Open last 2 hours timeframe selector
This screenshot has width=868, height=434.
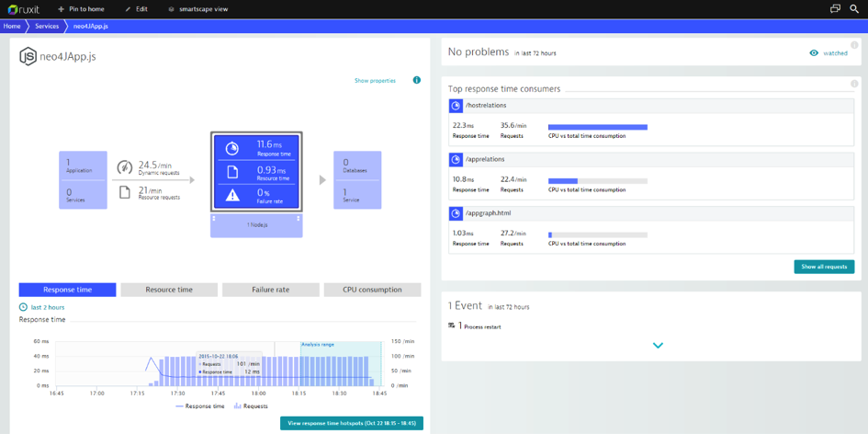pos(42,307)
